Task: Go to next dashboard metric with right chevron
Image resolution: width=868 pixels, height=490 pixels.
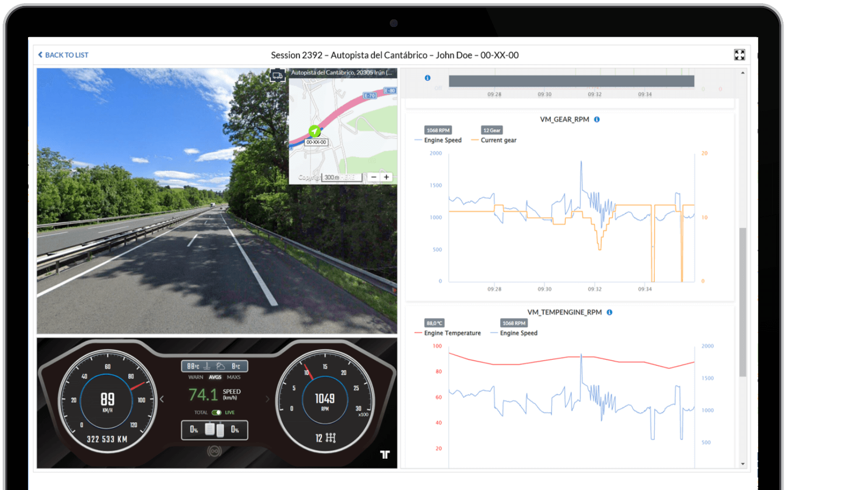Action: pos(267,399)
